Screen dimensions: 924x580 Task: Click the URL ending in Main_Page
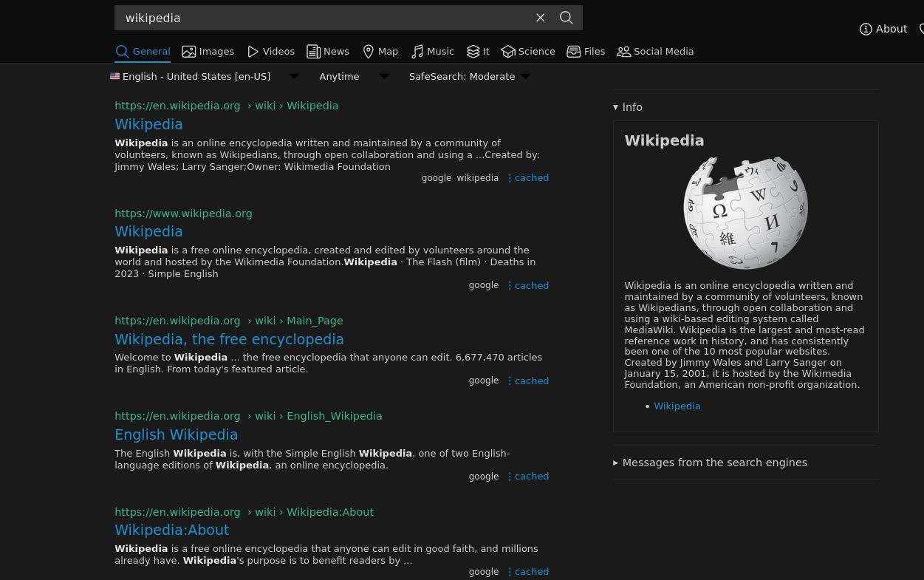[228, 321]
